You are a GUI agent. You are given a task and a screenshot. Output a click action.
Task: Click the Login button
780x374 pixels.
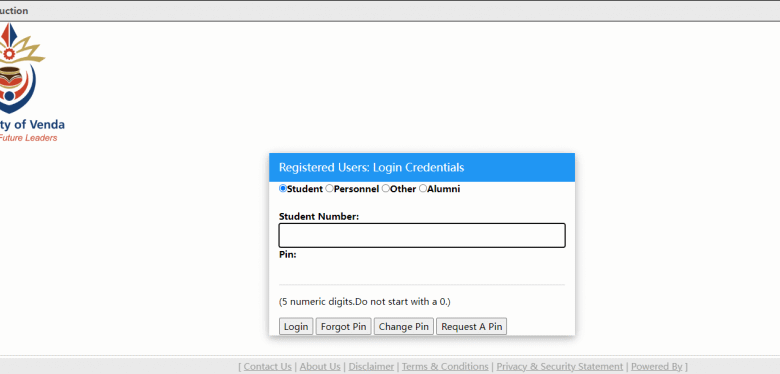pos(296,327)
